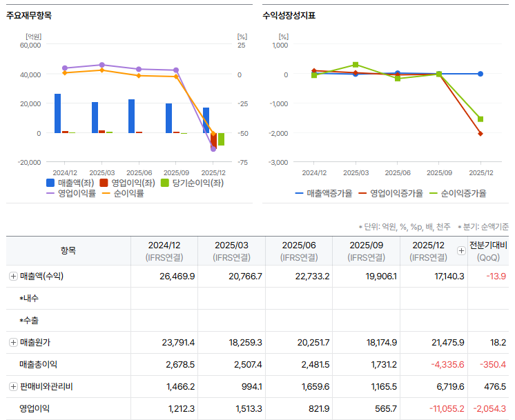The image size is (515, 420).
Task: Click the 수익성장성지표 chart title
Action: 289,15
